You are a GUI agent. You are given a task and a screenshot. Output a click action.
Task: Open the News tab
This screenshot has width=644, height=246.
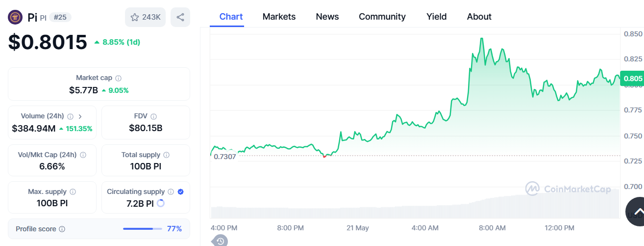coord(327,17)
